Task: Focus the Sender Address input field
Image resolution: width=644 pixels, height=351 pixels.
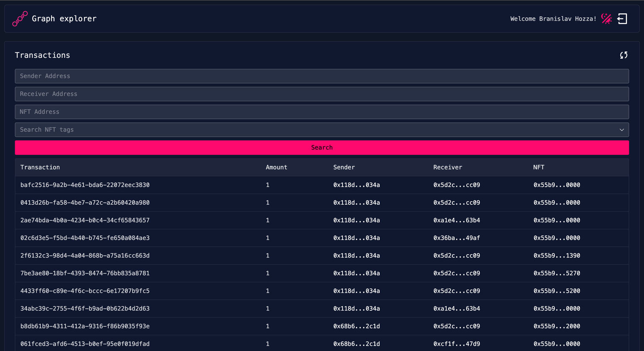Action: pos(322,76)
